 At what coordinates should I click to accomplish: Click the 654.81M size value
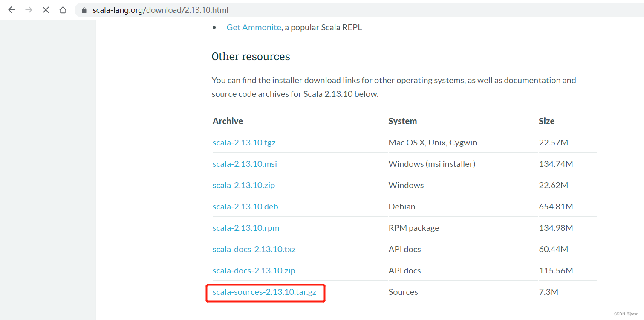tap(556, 207)
